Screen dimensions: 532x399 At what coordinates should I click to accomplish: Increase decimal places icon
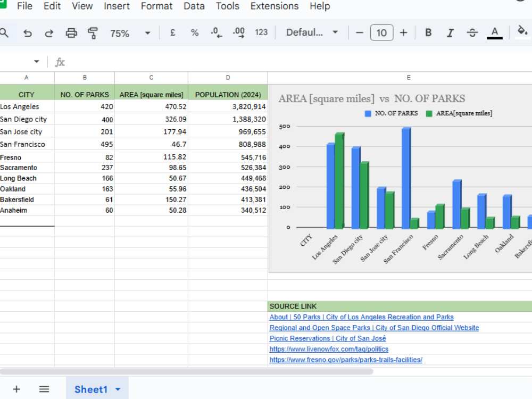238,32
